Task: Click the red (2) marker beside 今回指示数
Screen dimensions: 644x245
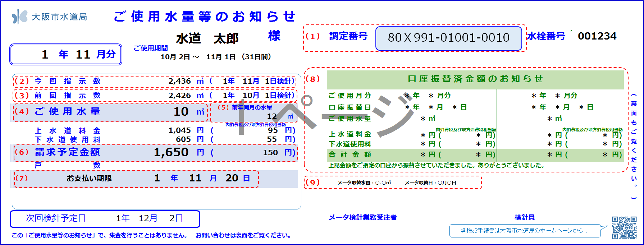Action: 22,81
